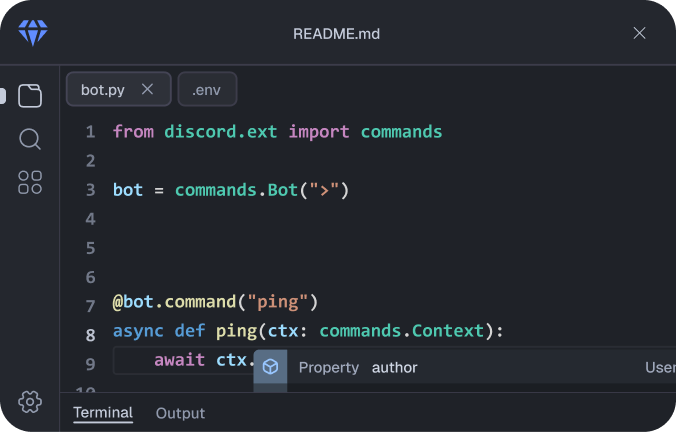The width and height of the screenshot is (676, 432).
Task: Select the cube icon beside the author suggestion
Action: tap(270, 367)
